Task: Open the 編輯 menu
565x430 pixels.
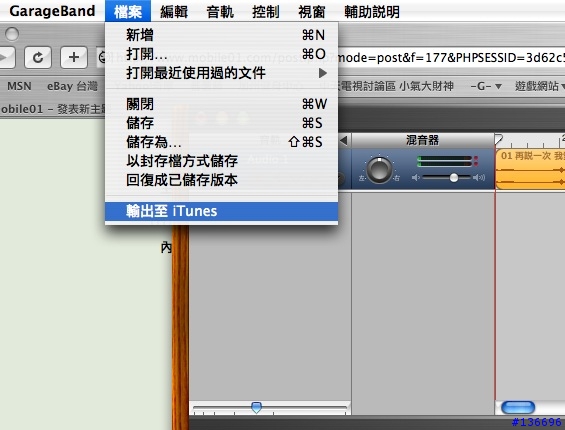Action: 174,12
